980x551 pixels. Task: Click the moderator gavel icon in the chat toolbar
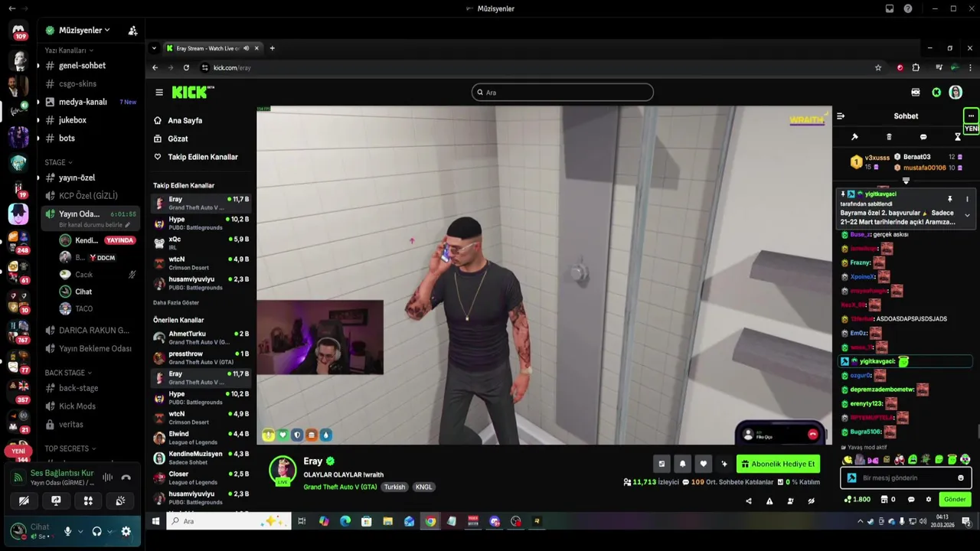(854, 137)
